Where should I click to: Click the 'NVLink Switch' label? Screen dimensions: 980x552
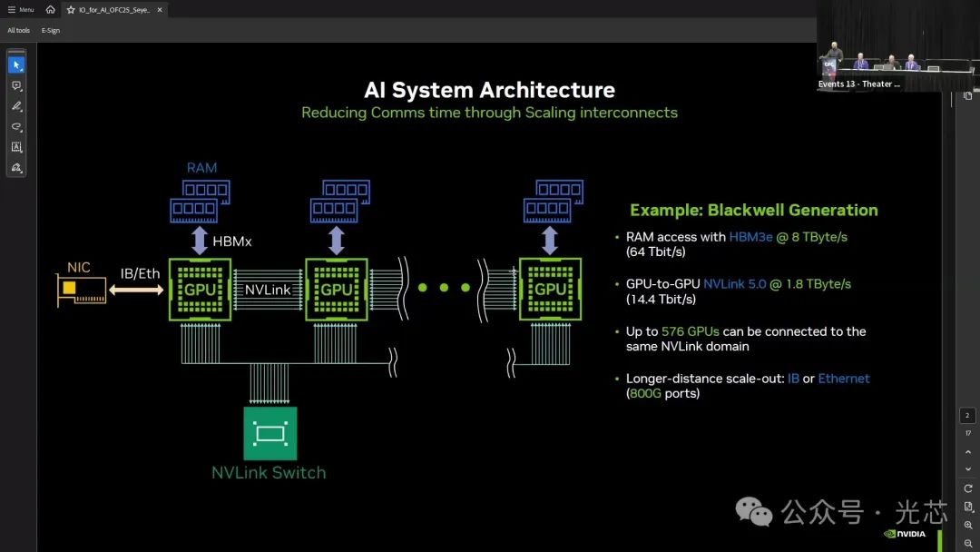(269, 473)
